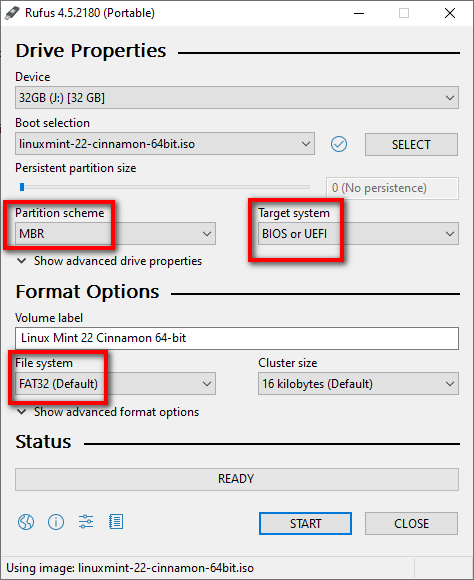Click the checksum checkmark icon
Screen dimensions: 474x580
[339, 144]
